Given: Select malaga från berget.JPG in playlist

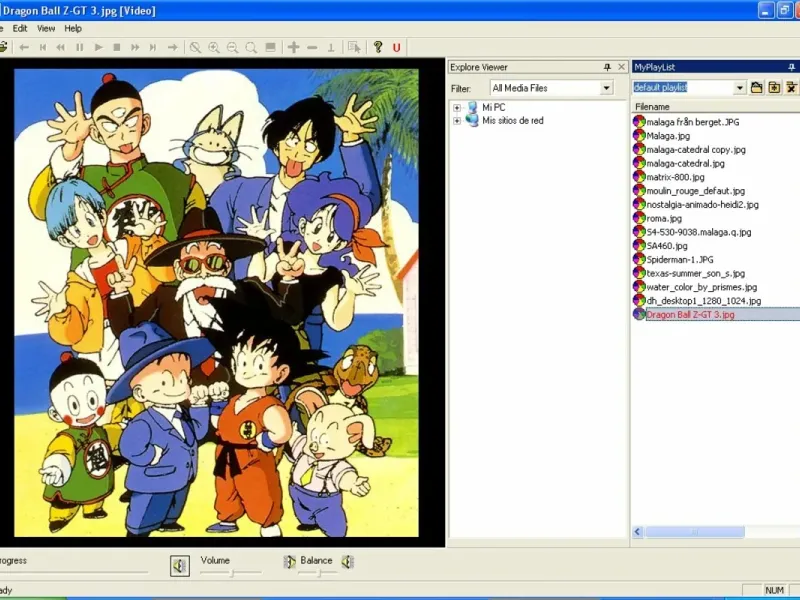Looking at the screenshot, I should pos(692,122).
